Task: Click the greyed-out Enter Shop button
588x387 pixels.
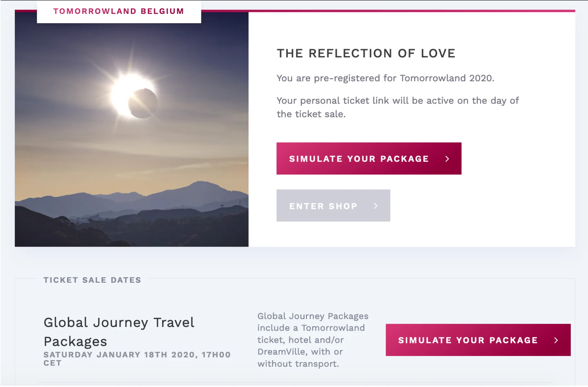Action: pos(333,205)
